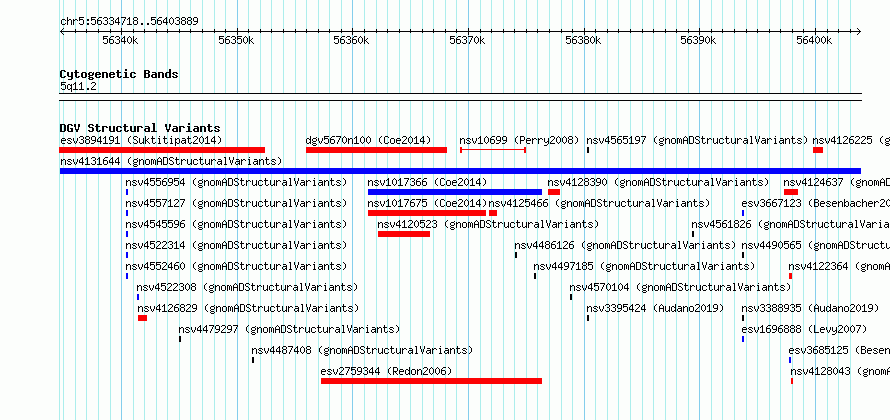Select the red bar under dgv5670n100
This screenshot has height=420, width=890.
coord(376,150)
